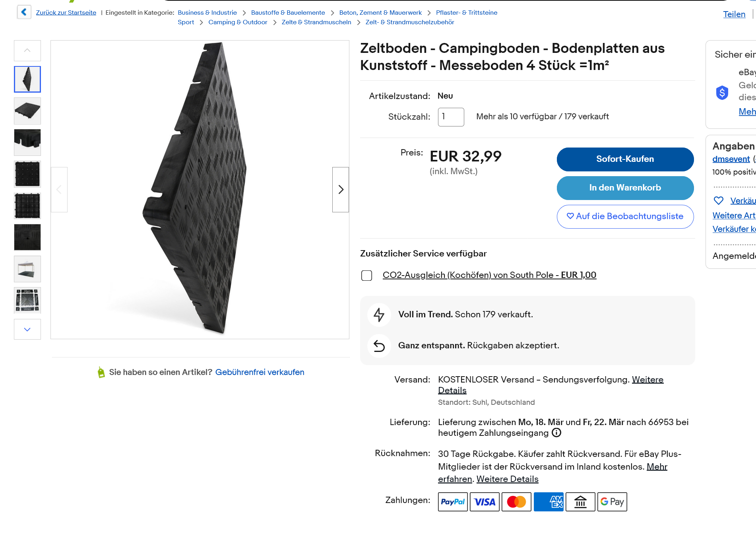Screen dimensions: 756x542
Task: Click the Gebührenfrei verkaufen link
Action: click(260, 372)
